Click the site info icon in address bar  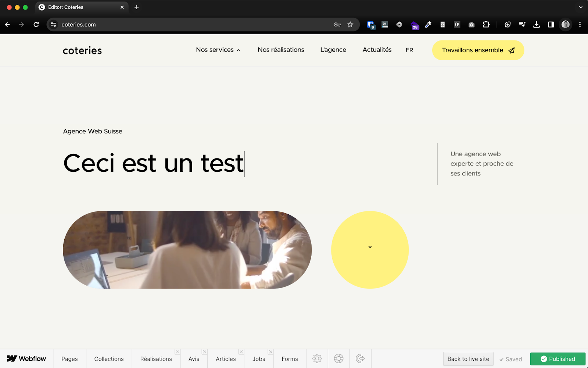(54, 25)
